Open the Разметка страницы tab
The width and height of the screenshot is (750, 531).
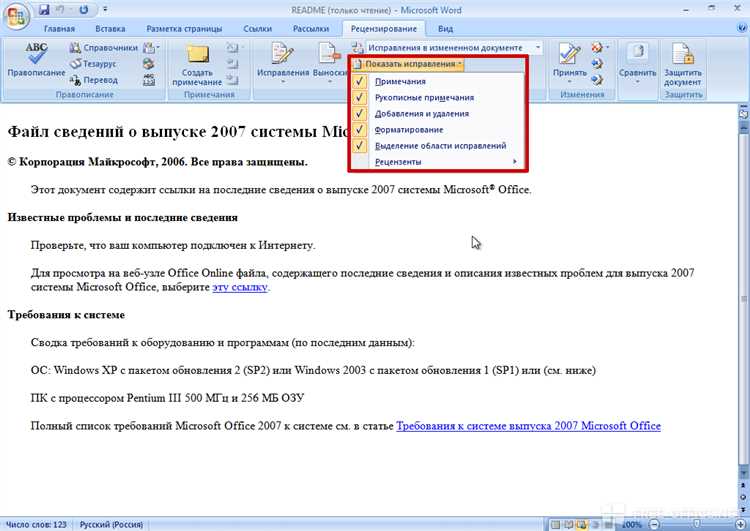(184, 29)
